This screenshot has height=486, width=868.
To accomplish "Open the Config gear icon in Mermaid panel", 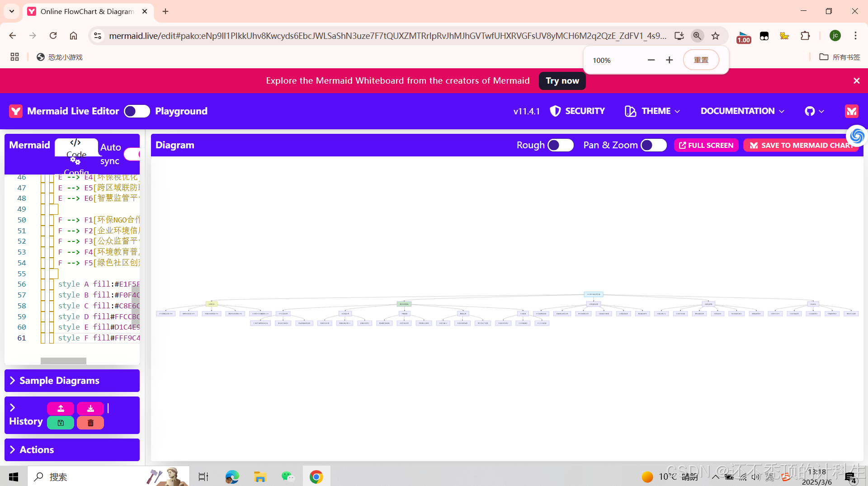I will (x=75, y=162).
